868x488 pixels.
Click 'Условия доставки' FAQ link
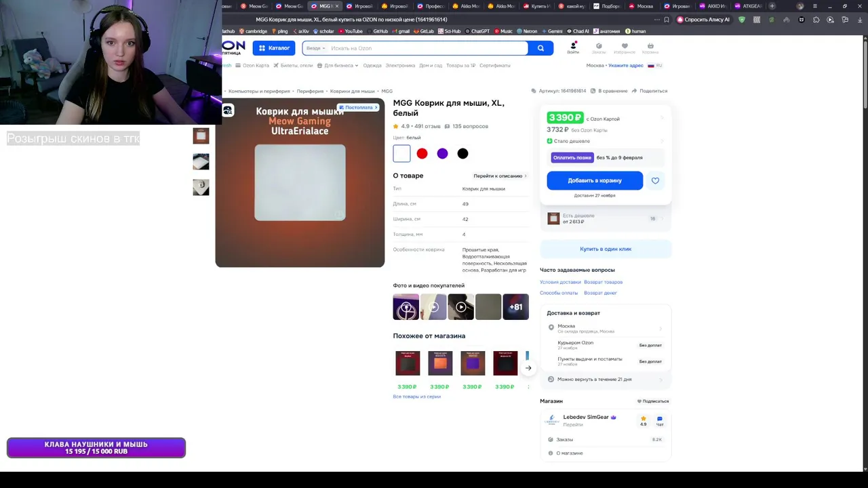[560, 282]
